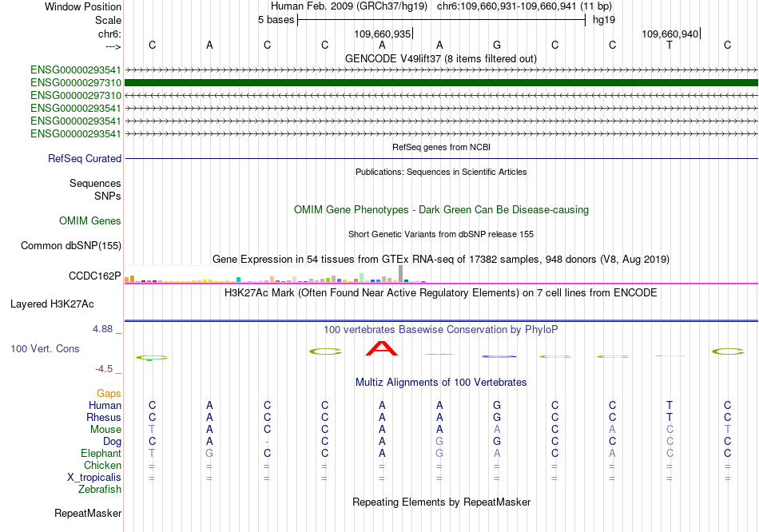Click the 100 Vert. Cons track label
The height and width of the screenshot is (532, 759).
coord(45,348)
